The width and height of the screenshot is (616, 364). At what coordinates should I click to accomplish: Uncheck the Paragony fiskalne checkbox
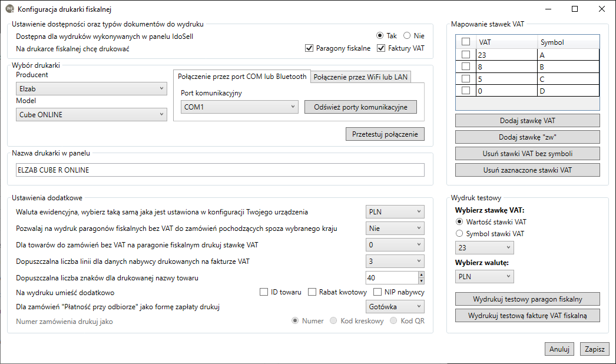tap(309, 48)
